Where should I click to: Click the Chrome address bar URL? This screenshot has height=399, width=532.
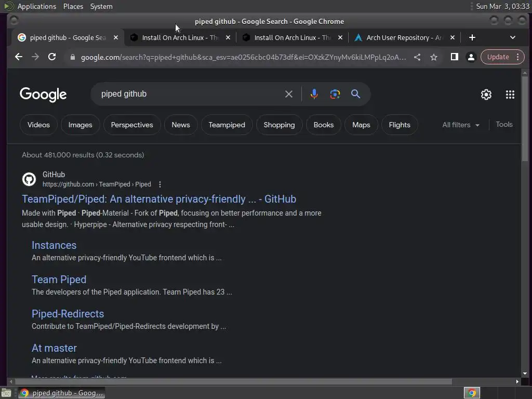coord(243,57)
